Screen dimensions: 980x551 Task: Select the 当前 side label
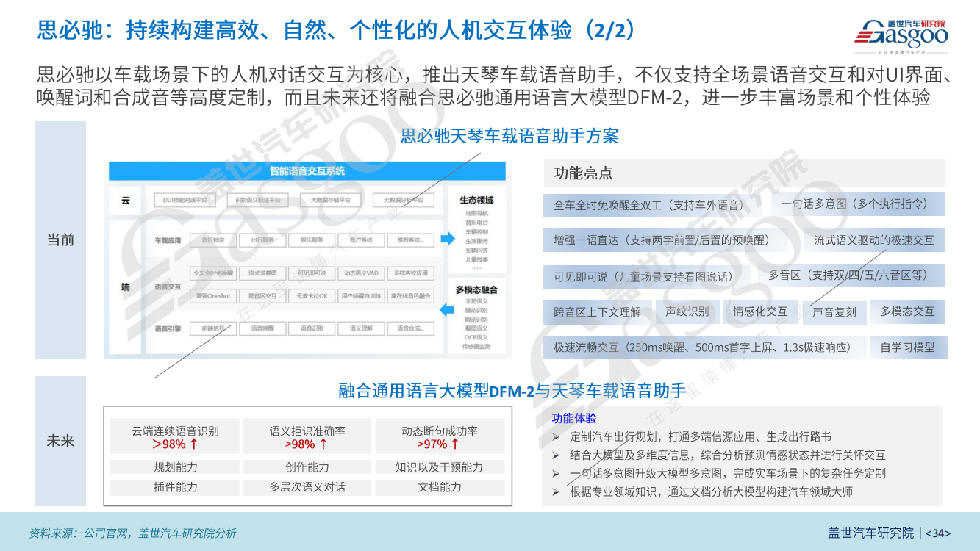tap(61, 240)
